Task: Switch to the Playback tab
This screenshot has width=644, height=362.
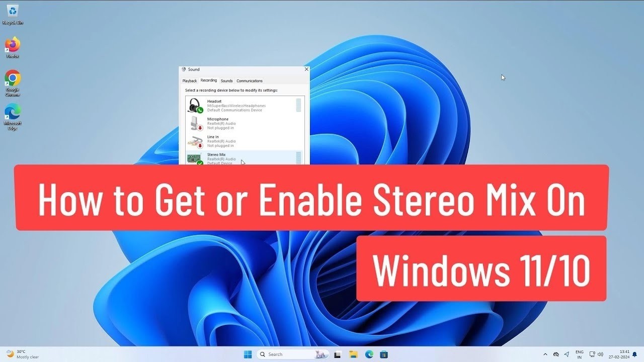Action: click(x=190, y=81)
